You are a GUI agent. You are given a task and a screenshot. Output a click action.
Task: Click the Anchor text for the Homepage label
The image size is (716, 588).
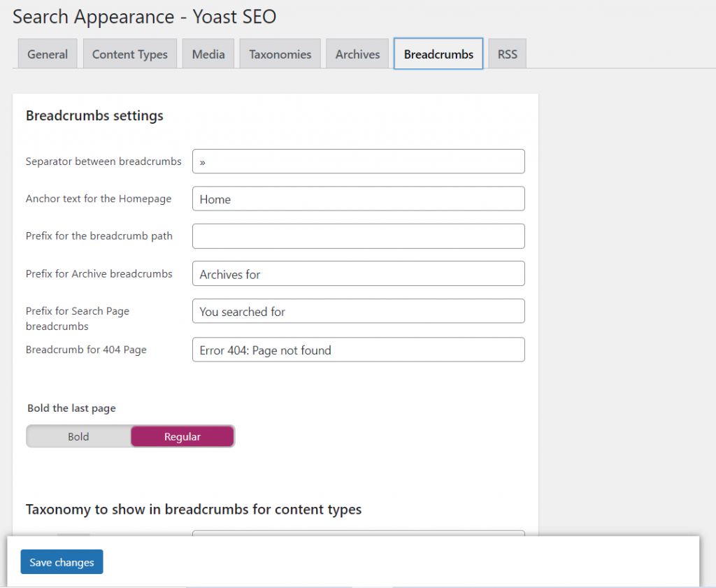(x=99, y=199)
